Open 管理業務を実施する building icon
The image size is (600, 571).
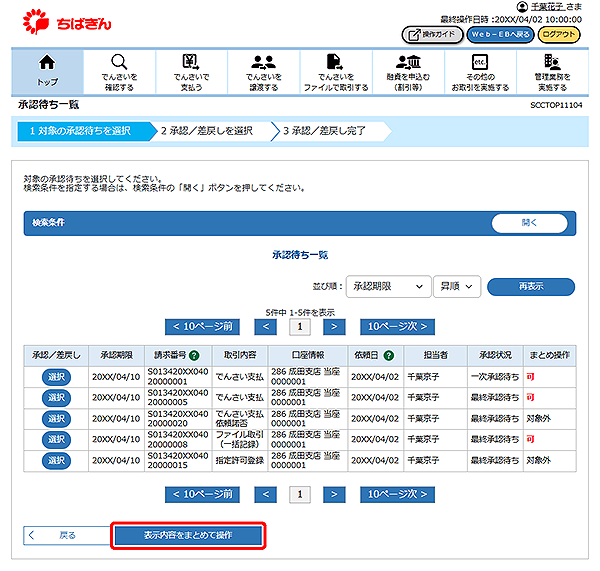pos(552,62)
